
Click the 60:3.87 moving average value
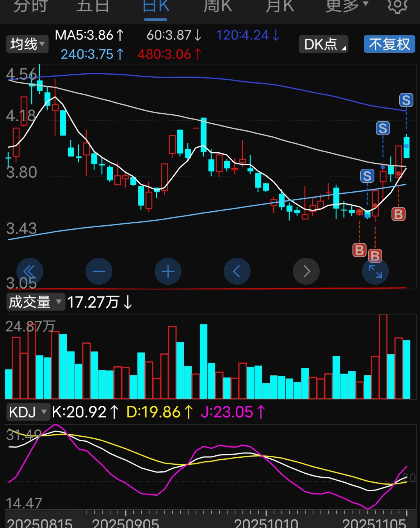tap(174, 35)
